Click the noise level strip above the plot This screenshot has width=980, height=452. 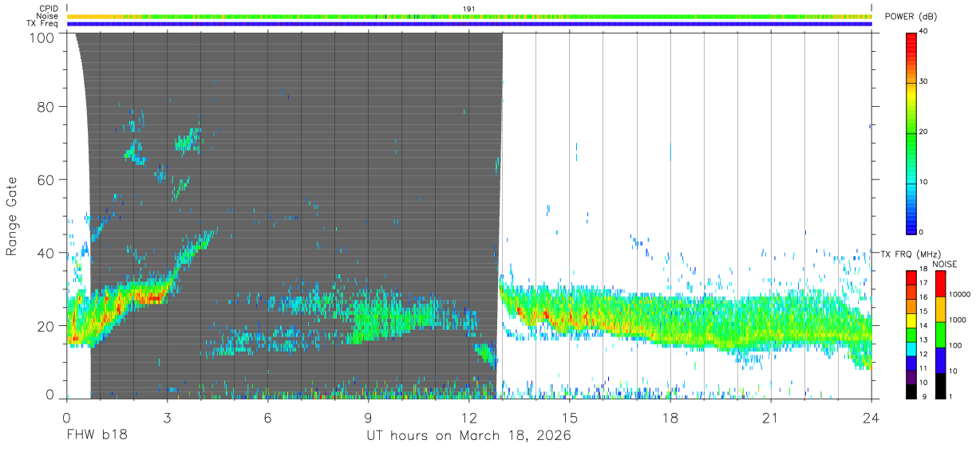tap(469, 16)
